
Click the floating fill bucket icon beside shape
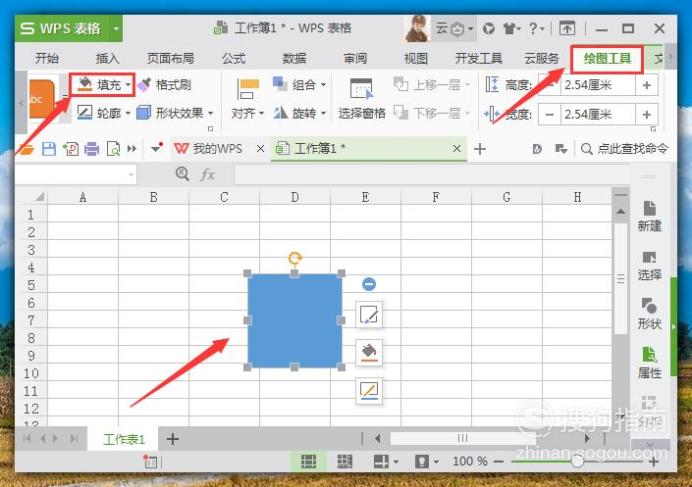(x=369, y=353)
